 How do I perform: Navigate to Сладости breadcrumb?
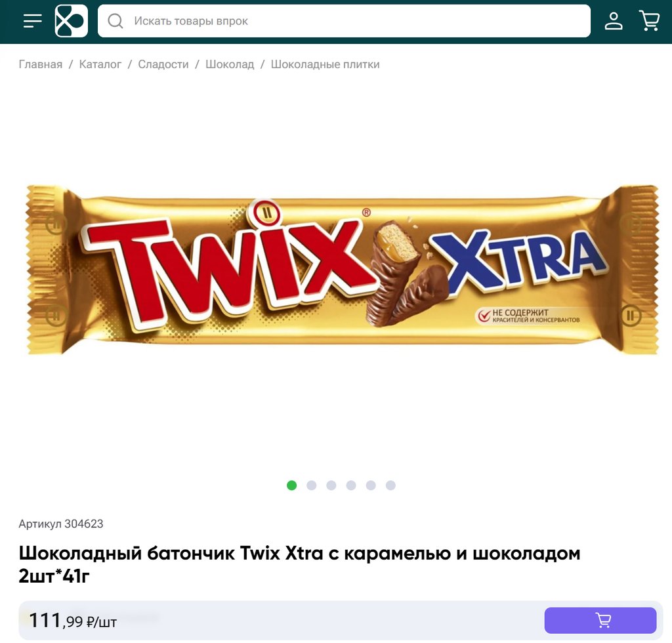(x=163, y=64)
